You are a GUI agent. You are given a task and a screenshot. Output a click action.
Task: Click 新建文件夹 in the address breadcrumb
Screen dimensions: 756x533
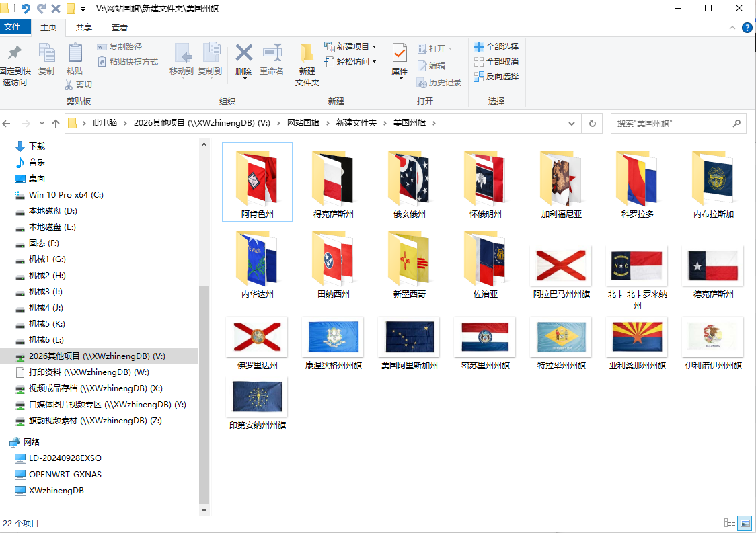click(x=356, y=123)
